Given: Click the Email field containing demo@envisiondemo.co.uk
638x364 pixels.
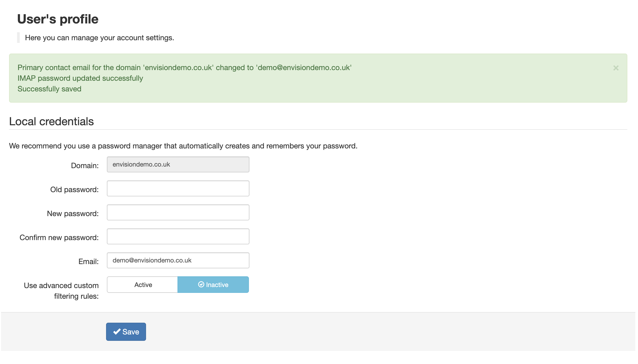Looking at the screenshot, I should pos(178,260).
